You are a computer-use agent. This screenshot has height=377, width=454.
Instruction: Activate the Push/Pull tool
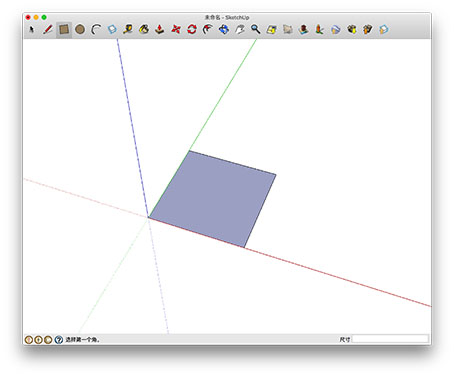click(160, 30)
